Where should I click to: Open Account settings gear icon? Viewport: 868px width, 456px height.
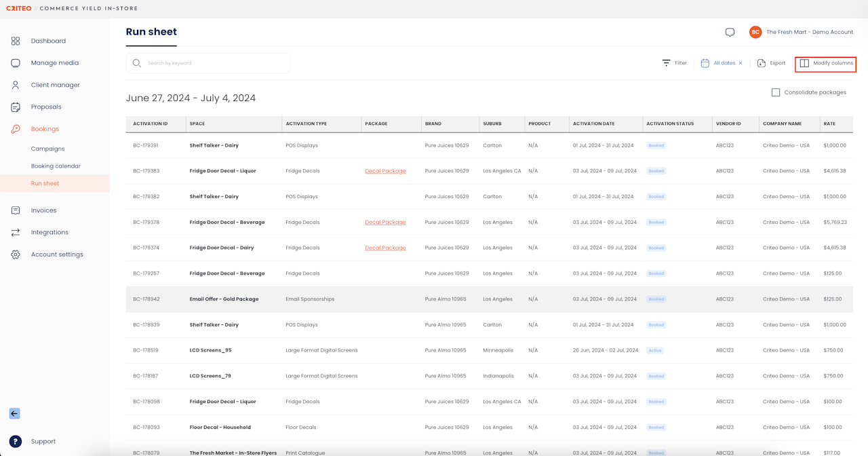(16, 254)
